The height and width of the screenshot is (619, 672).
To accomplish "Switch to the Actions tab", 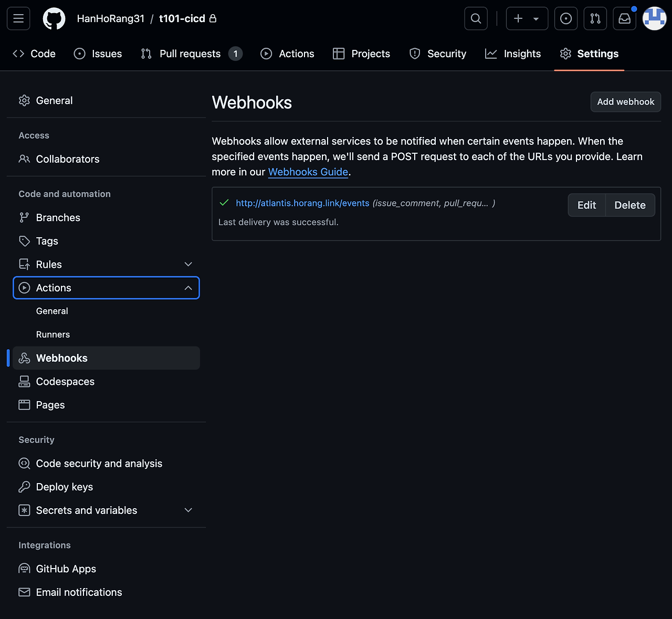I will (x=288, y=54).
